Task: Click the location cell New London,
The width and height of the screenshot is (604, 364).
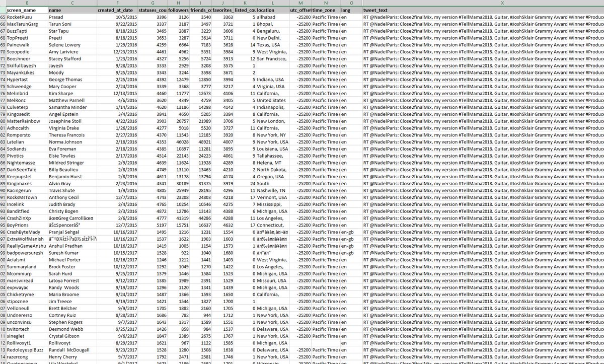Action: point(272,121)
